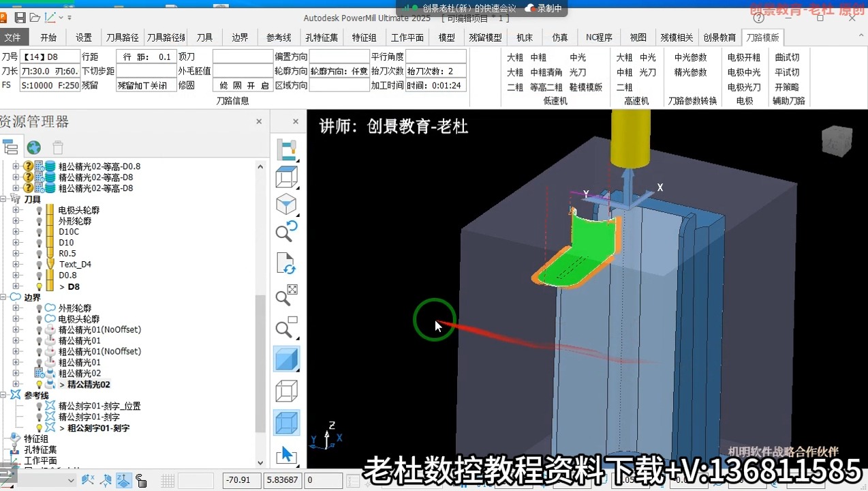Toggle the wireframe cube view icon

(x=287, y=391)
